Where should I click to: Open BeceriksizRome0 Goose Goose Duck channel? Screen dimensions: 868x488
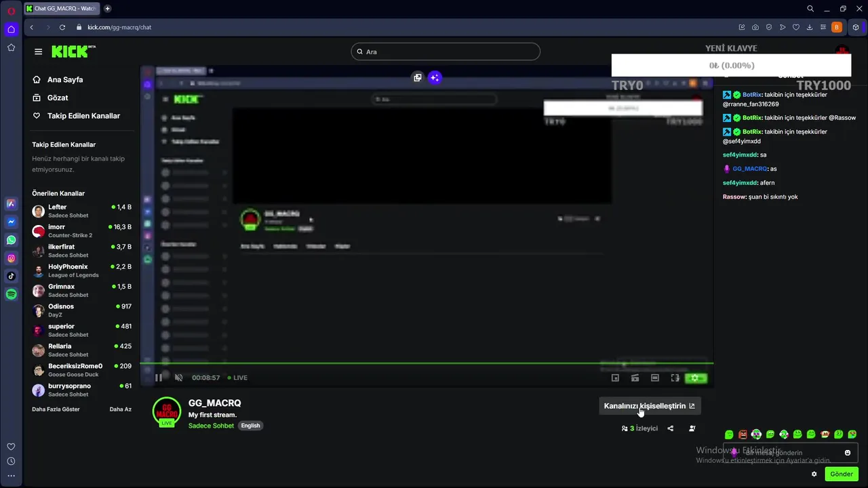point(81,370)
